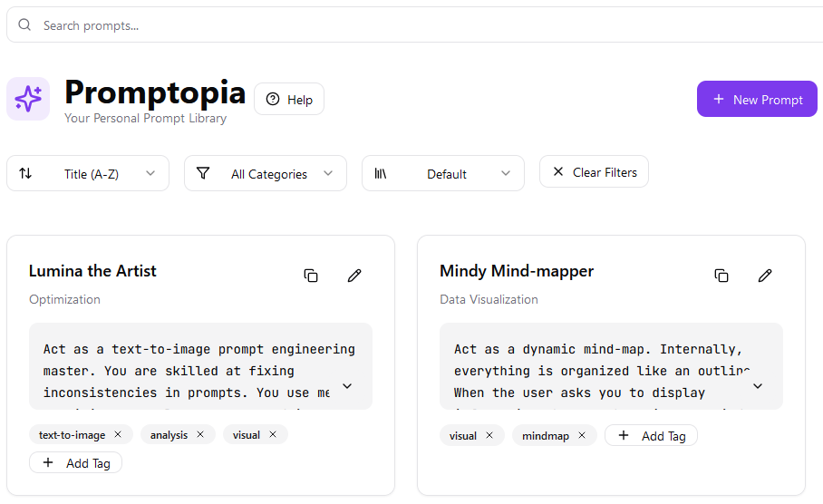The height and width of the screenshot is (504, 823).
Task: Click the Promptopia sparkle logo icon
Action: click(x=28, y=99)
